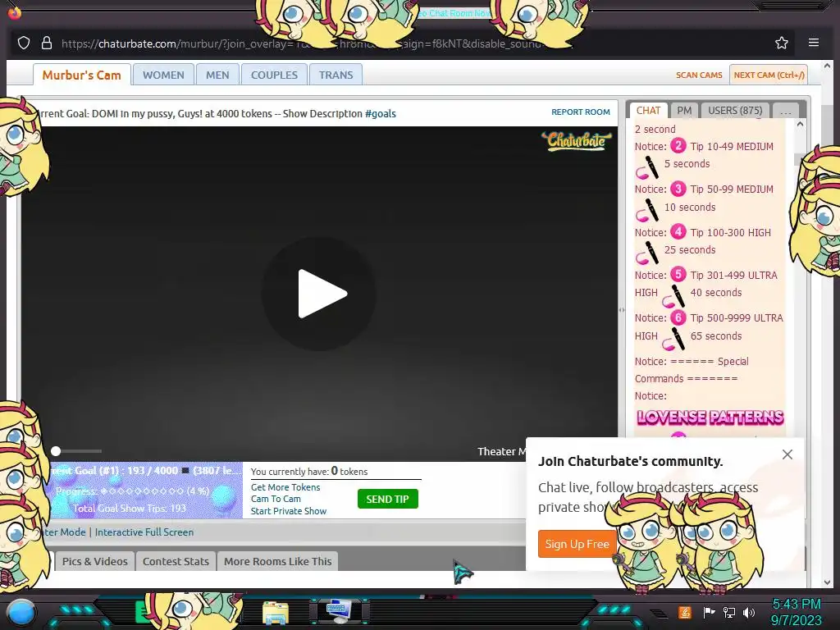The height and width of the screenshot is (630, 840).
Task: Open the COUPLES category tab
Action: 274,75
